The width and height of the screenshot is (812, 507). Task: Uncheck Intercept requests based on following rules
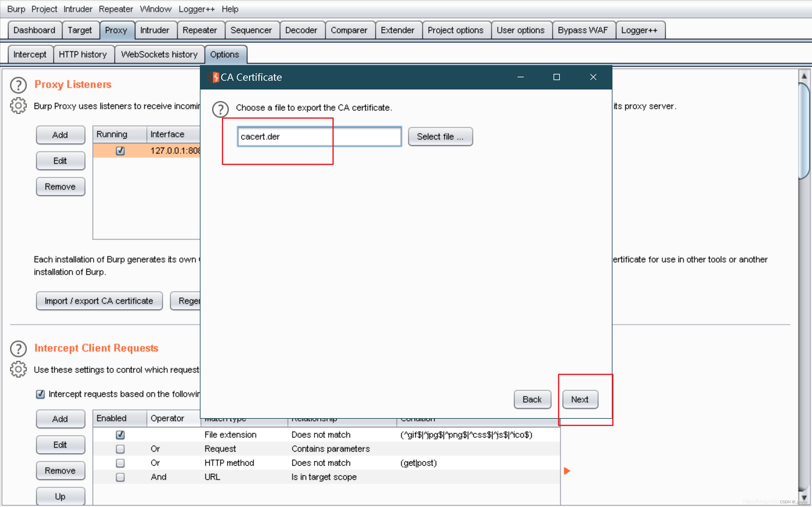(40, 394)
